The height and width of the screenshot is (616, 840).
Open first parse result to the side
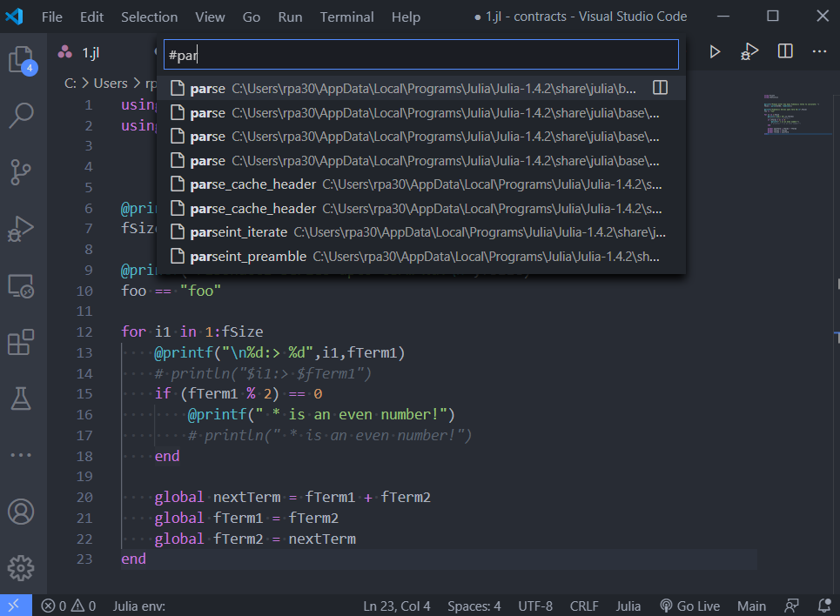coord(660,88)
